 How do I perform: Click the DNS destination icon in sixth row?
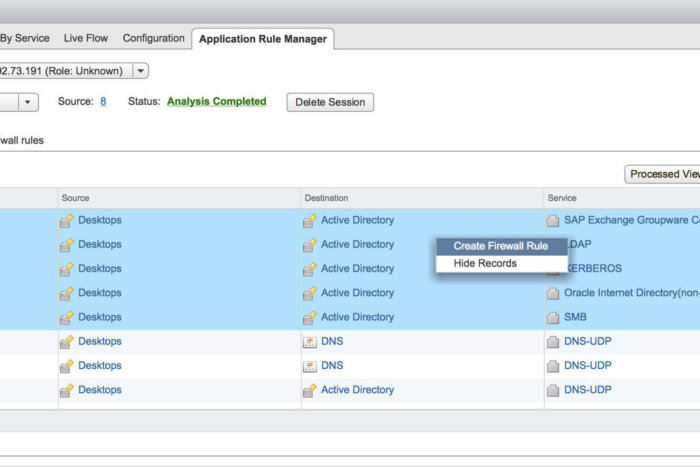click(x=309, y=342)
